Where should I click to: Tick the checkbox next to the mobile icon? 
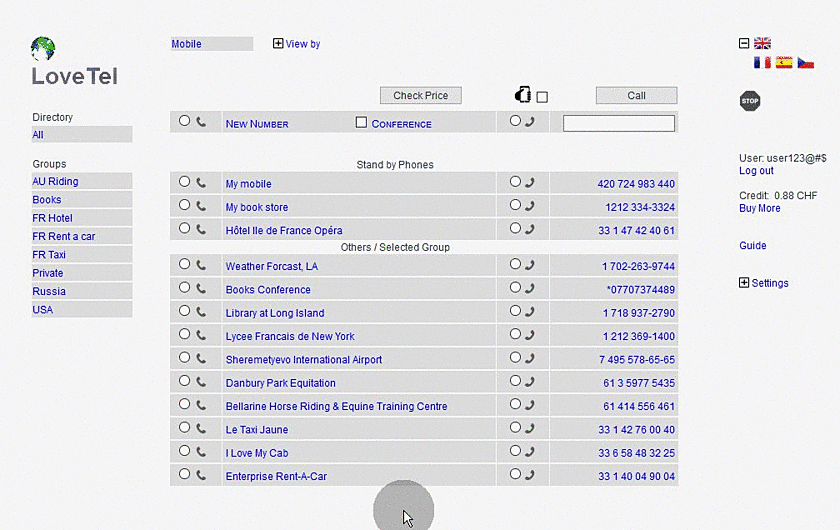542,97
